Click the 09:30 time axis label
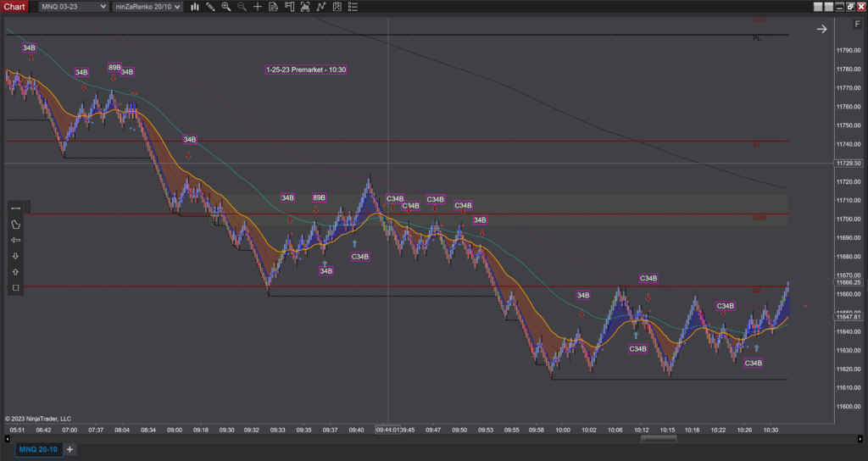 point(227,430)
